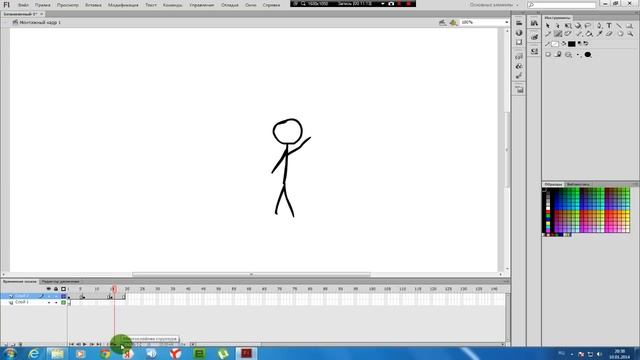This screenshot has height=360, width=640.
Task: Click the Монтажный кадр 1 scene label
Action: point(40,22)
